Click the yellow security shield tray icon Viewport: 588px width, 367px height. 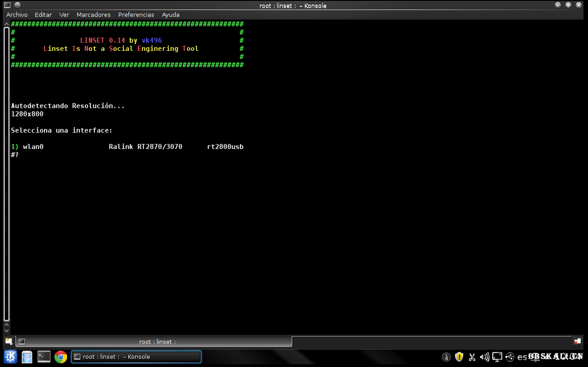[x=459, y=357]
